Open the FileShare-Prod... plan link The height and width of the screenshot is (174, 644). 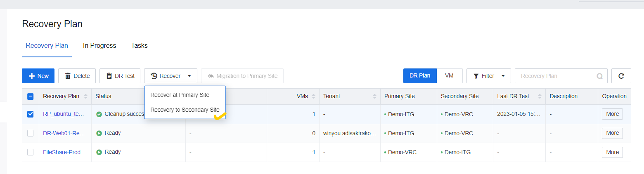click(64, 152)
